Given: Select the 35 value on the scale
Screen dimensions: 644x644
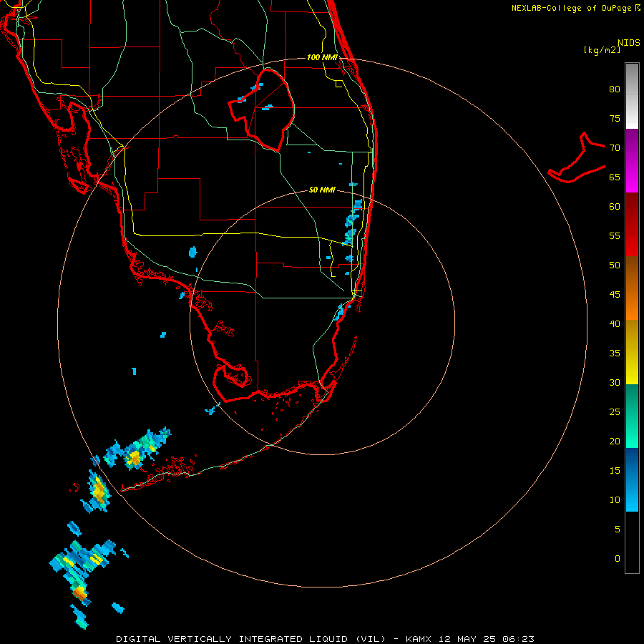Looking at the screenshot, I should 615,353.
